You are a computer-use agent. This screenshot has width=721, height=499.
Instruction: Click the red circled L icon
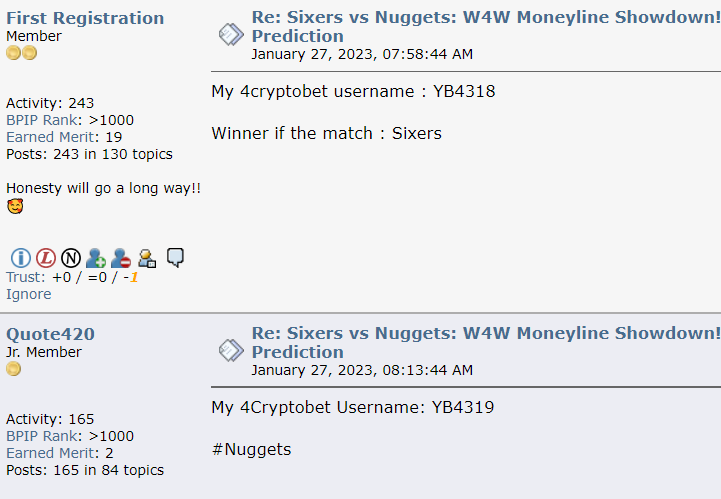pyautogui.click(x=46, y=258)
